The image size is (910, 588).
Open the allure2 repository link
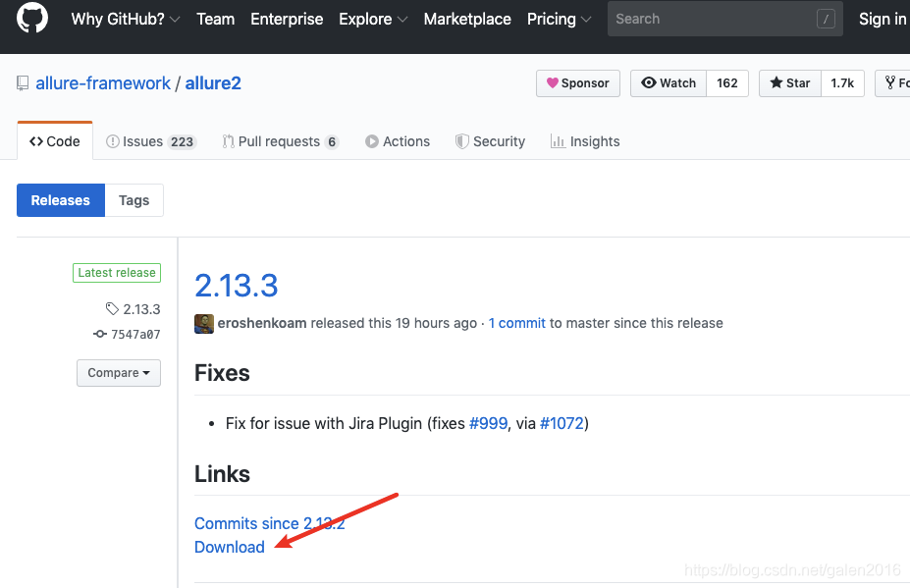213,83
